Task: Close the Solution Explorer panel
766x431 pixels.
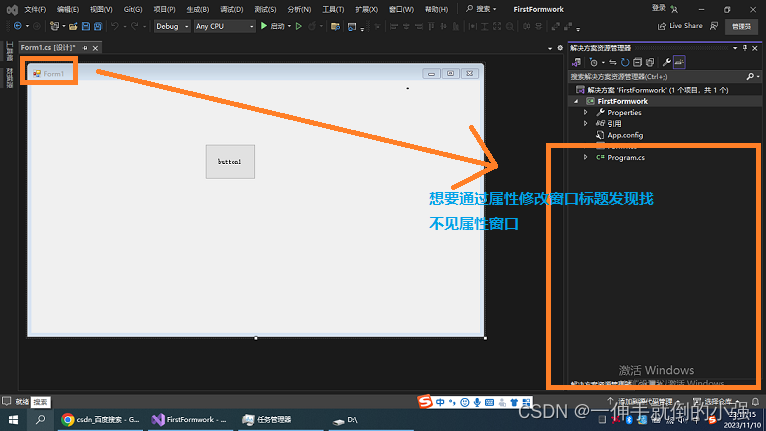Action: [755, 48]
